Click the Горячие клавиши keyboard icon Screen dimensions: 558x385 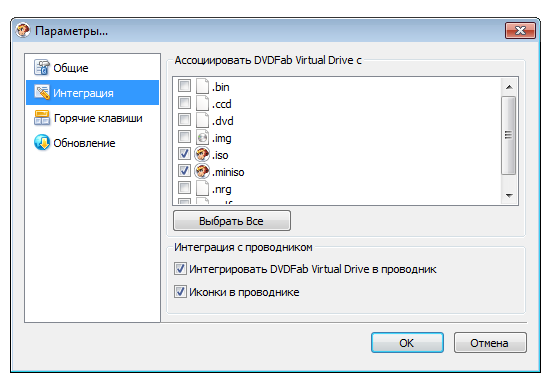point(42,117)
